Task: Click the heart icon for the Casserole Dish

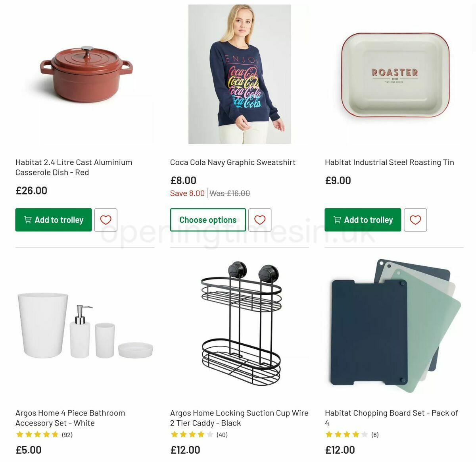Action: coord(105,220)
